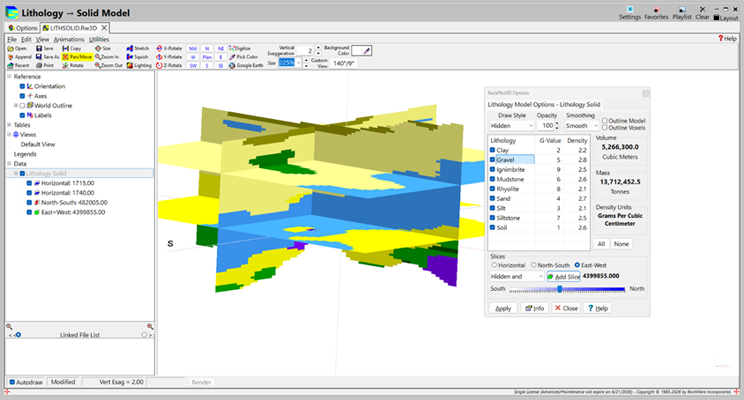The width and height of the screenshot is (744, 400).
Task: View the model from the NW direction
Action: tap(193, 49)
